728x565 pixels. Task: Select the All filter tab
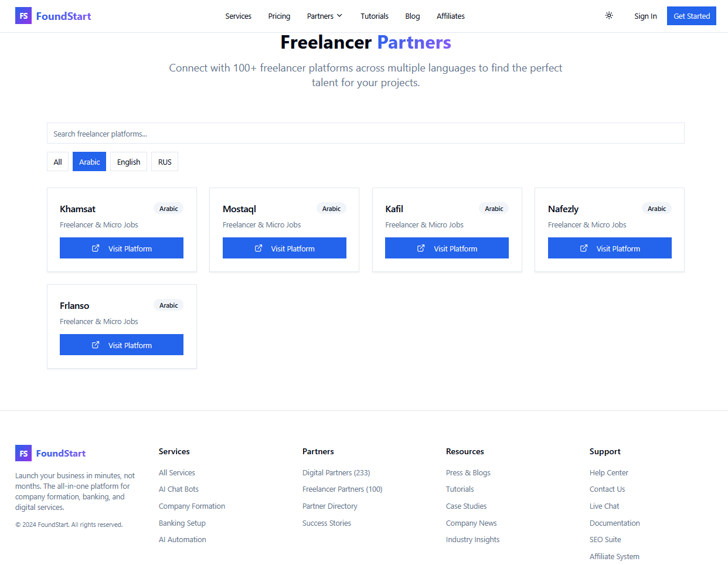(57, 161)
